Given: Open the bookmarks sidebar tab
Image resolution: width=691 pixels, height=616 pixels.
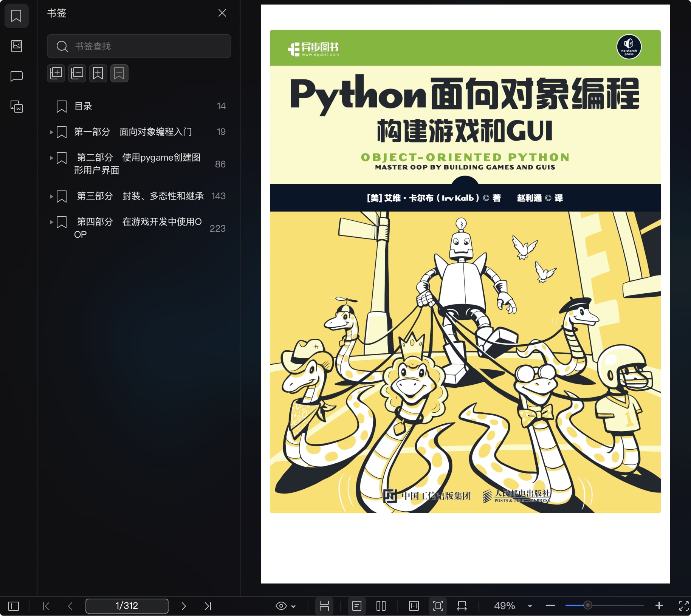Looking at the screenshot, I should pyautogui.click(x=16, y=16).
